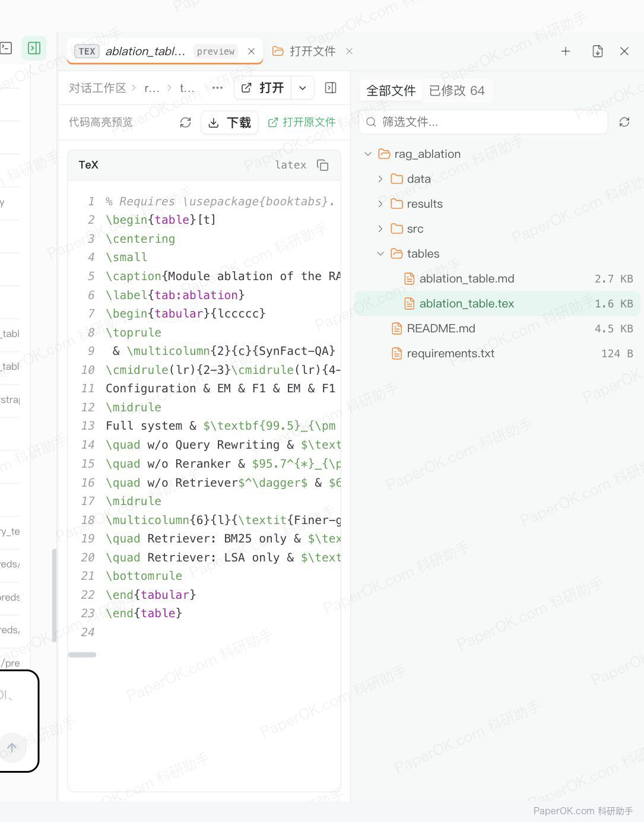This screenshot has width=644, height=822.
Task: Click the 对话工作区 breadcrumb
Action: click(97, 88)
